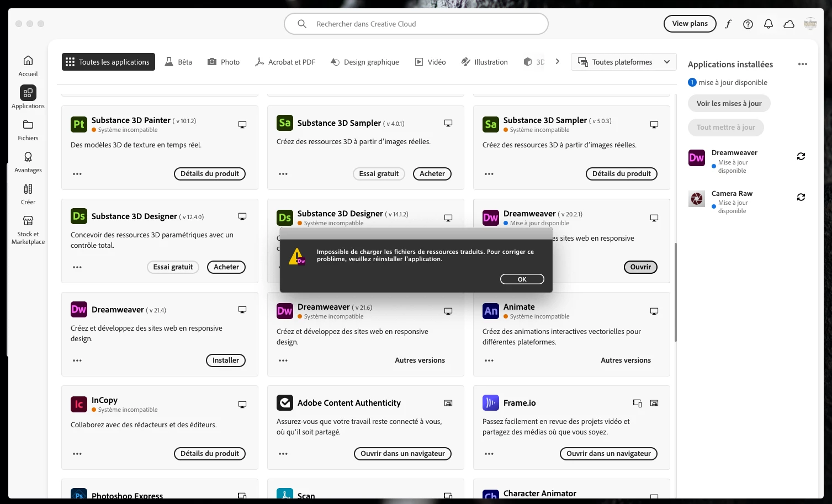Viewport: 832px width, 504px height.
Task: Open Détails du produit for Sampler v 5.0.3
Action: (x=622, y=174)
